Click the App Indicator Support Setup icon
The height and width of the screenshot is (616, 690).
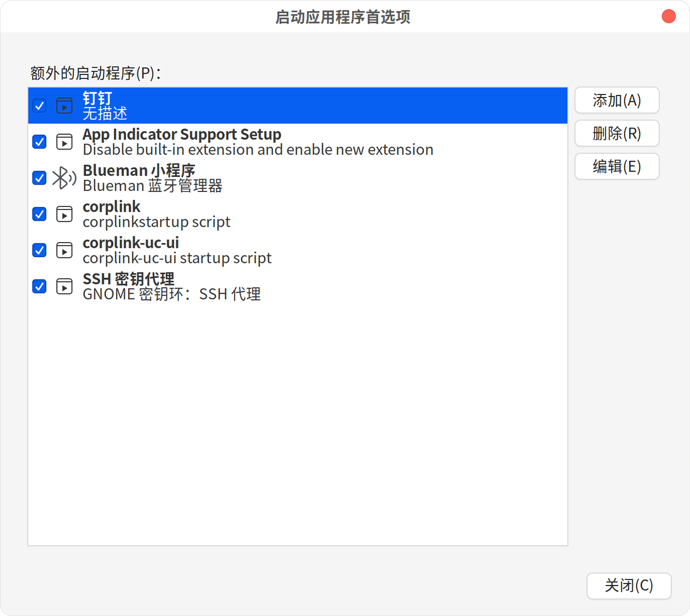(64, 142)
